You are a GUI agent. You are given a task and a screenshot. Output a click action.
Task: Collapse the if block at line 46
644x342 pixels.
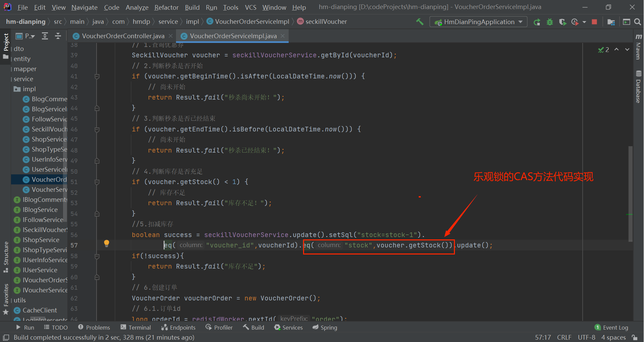97,129
